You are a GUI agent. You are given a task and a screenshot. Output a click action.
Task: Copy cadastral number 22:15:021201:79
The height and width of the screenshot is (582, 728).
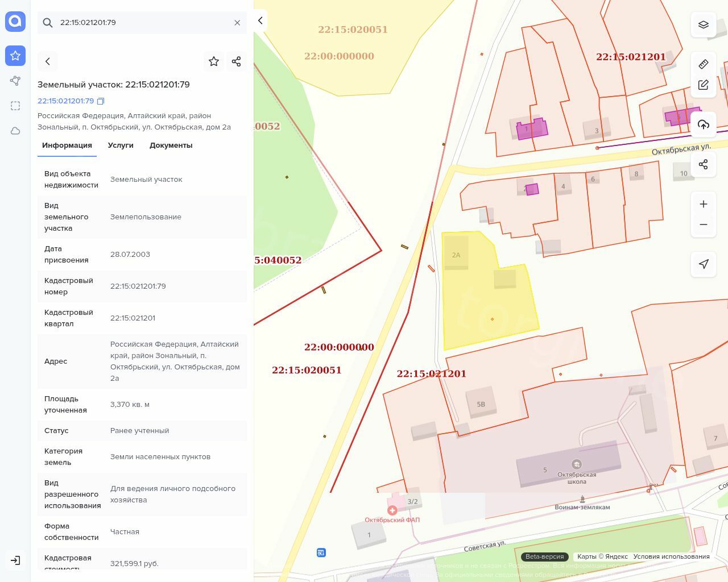[101, 101]
